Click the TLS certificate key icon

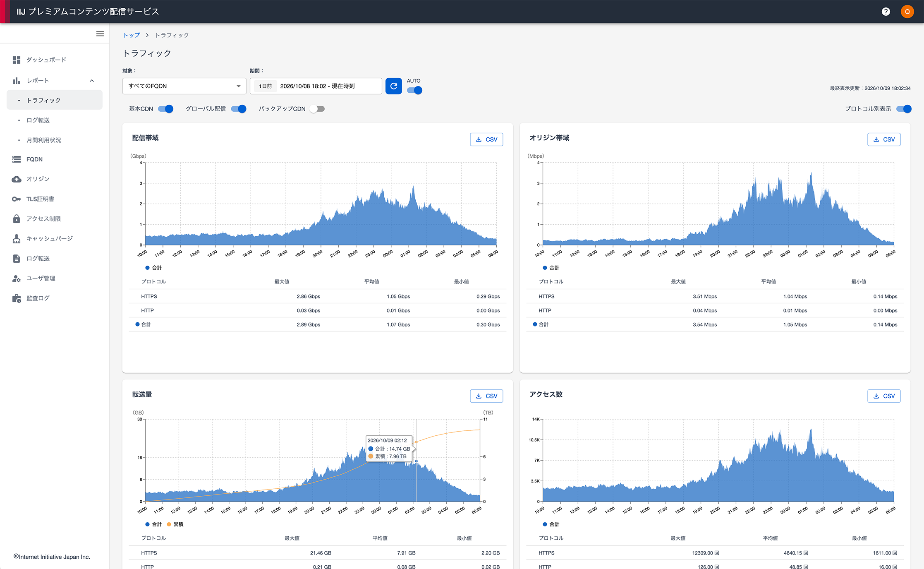[x=17, y=199]
